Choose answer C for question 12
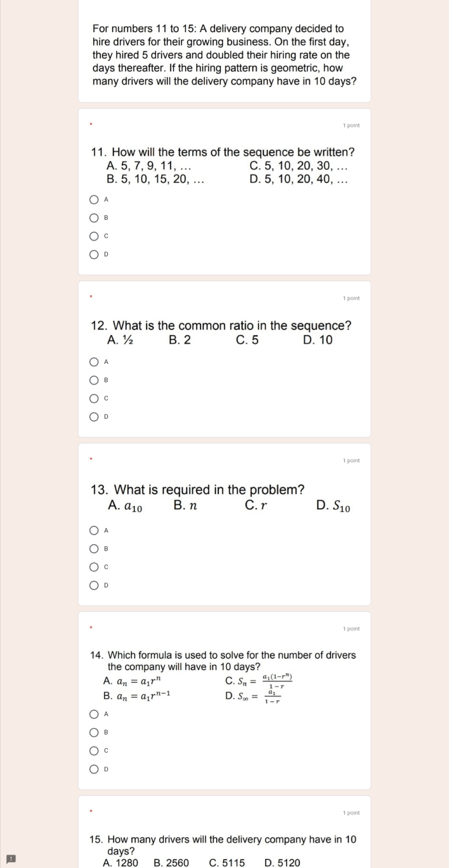The height and width of the screenshot is (868, 449). [93, 398]
